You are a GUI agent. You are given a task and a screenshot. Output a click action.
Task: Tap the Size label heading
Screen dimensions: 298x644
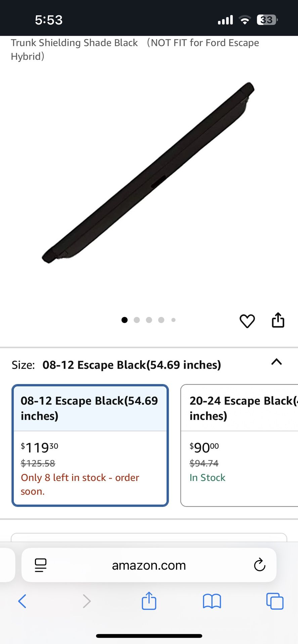(x=23, y=365)
